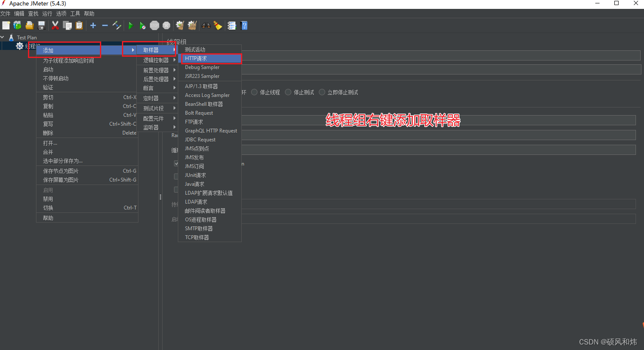Click the grey Stop sign icon

(155, 25)
